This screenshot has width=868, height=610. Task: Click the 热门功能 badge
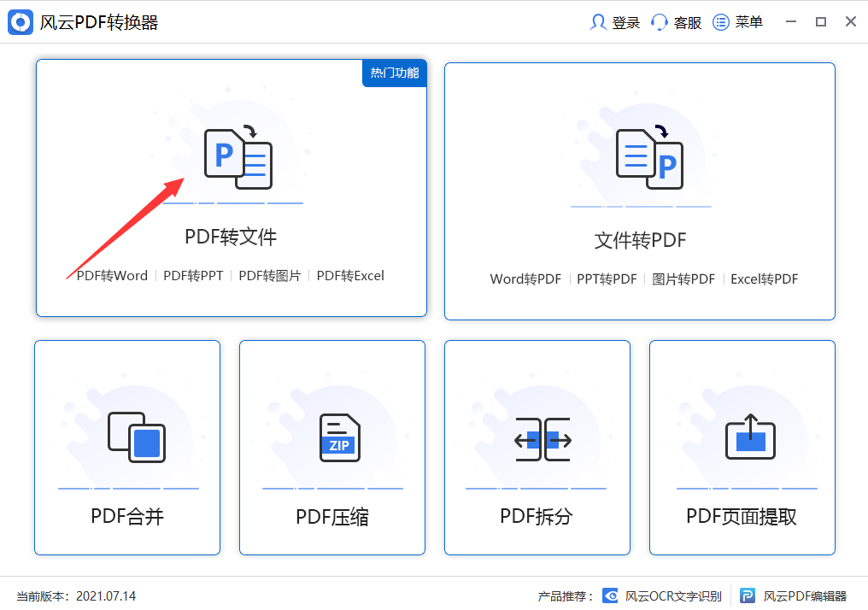click(x=394, y=73)
